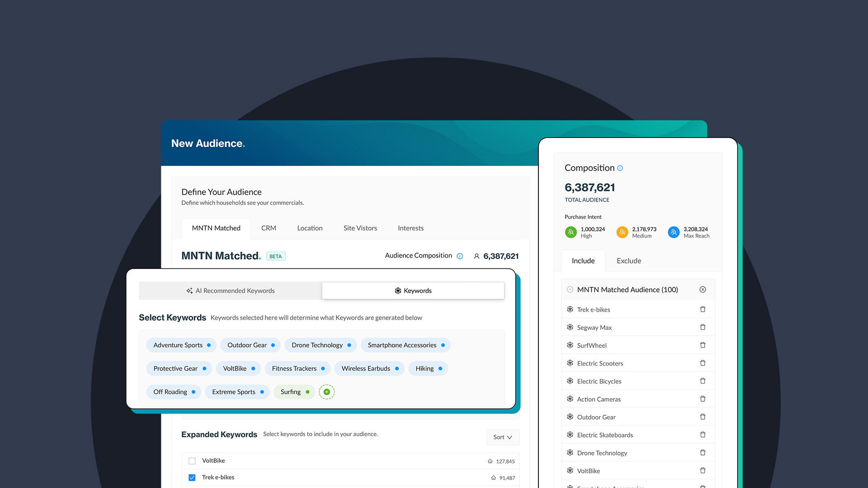Image resolution: width=868 pixels, height=488 pixels.
Task: Select the green High purchase intent icon
Action: (571, 232)
